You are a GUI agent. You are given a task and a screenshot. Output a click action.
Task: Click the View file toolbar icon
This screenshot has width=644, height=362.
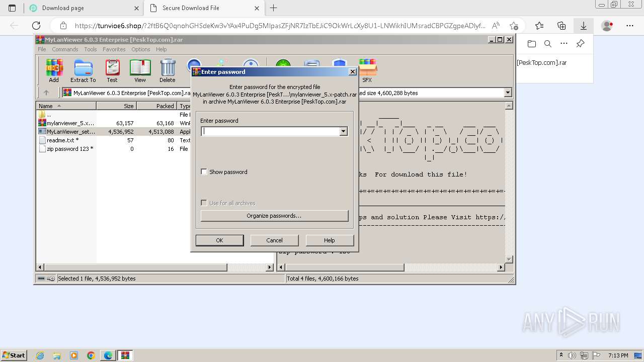pos(140,70)
